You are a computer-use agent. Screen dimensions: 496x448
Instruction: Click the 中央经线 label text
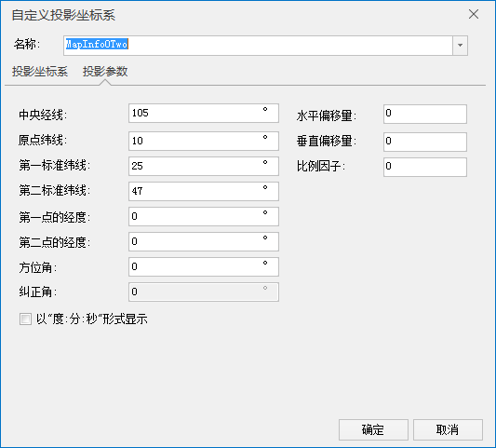click(43, 115)
